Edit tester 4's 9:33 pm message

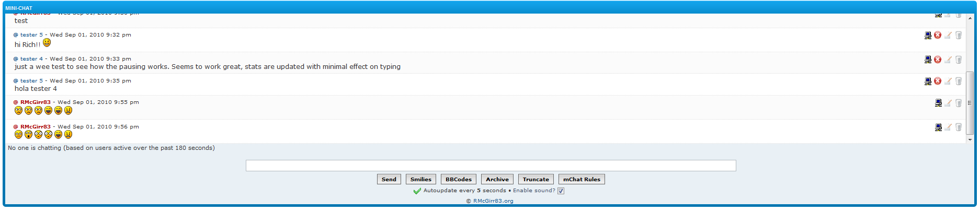[x=948, y=60]
